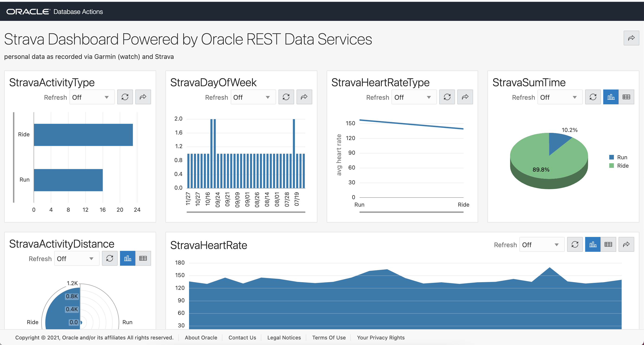Viewport: 644px width, 345px height.
Task: Refresh the StravaSumTime chart
Action: click(x=593, y=97)
